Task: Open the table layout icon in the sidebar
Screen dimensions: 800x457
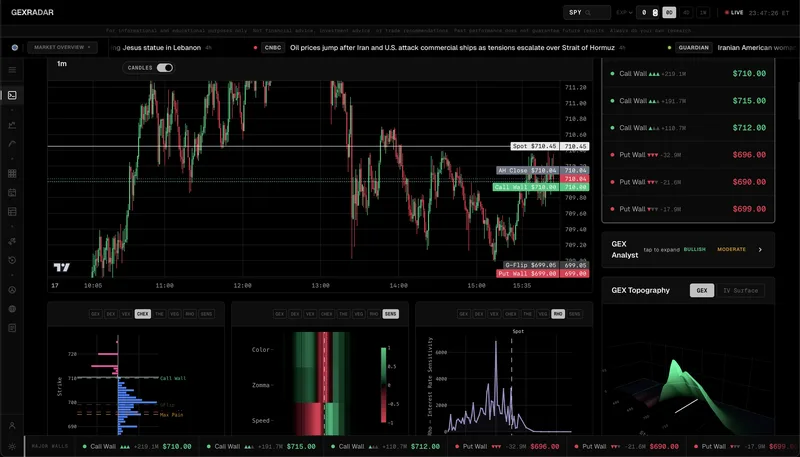Action: 12,212
